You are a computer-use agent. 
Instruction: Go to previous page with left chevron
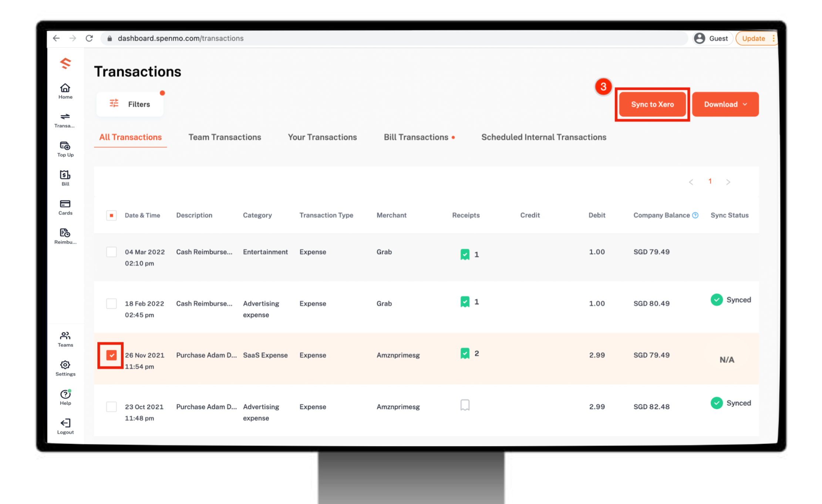tap(691, 182)
